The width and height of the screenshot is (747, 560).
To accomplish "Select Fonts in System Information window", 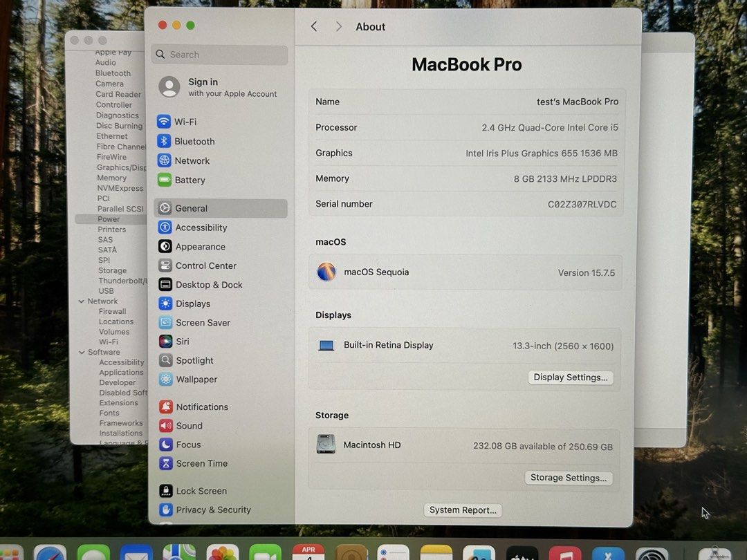I will pyautogui.click(x=109, y=413).
